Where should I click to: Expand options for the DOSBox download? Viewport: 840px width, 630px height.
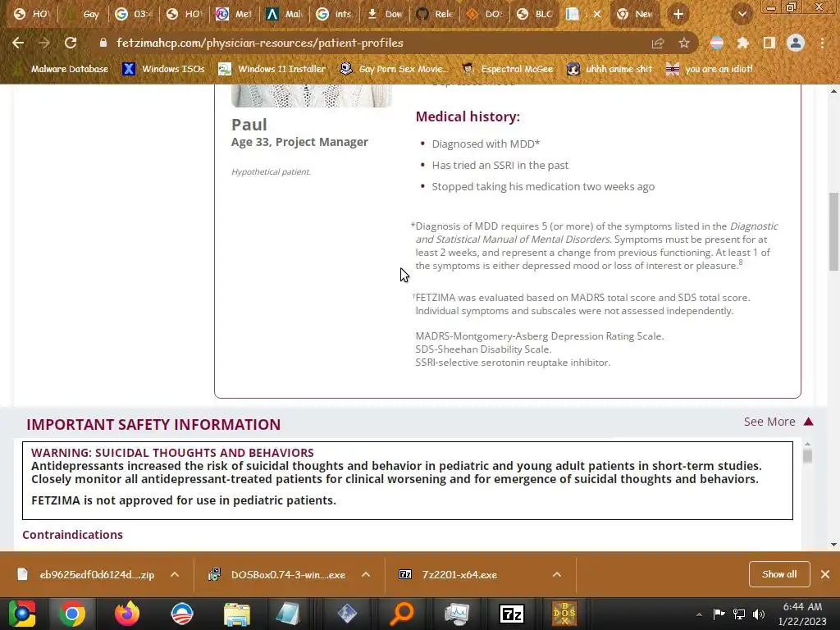[366, 575]
